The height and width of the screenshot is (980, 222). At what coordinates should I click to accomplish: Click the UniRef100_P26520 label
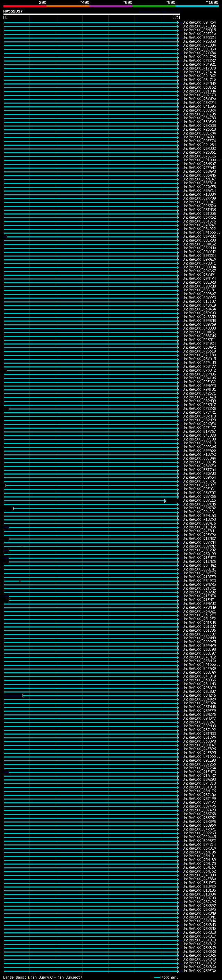[199, 206]
